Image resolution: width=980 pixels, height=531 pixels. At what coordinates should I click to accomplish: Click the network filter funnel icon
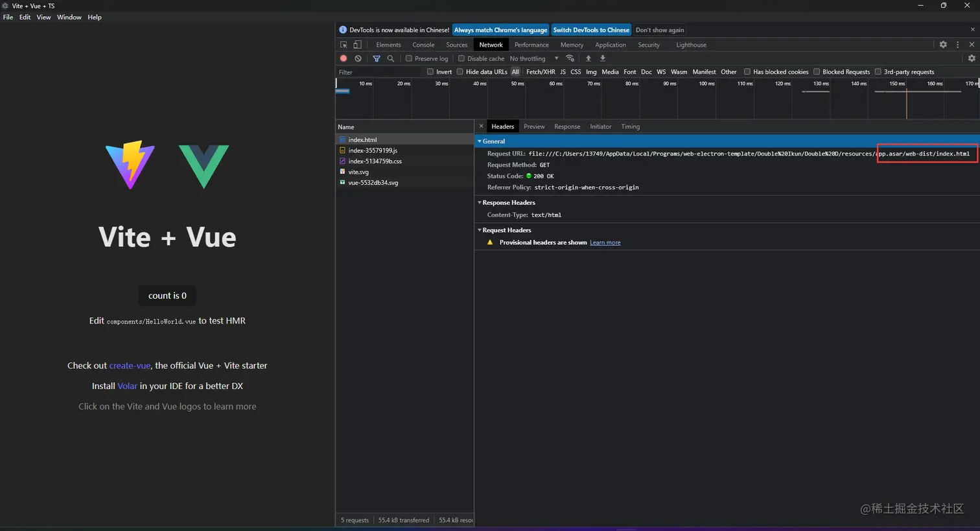pos(377,58)
